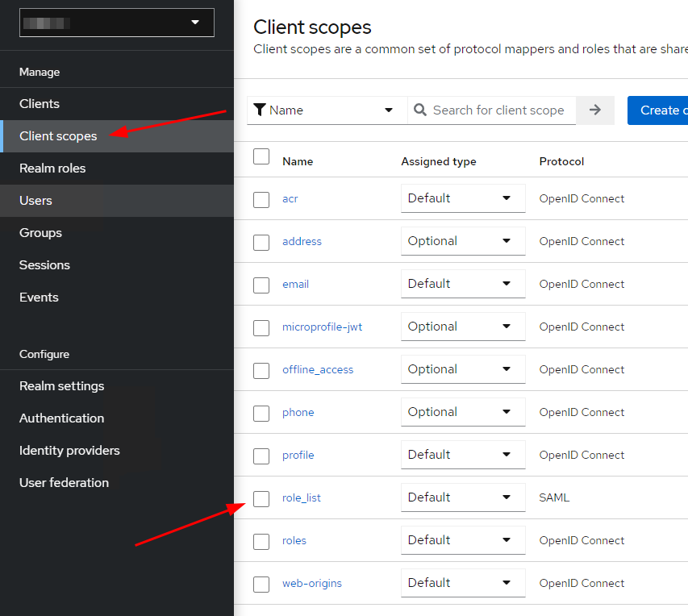Screen dimensions: 688x616
Task: Go to Clients in sidebar
Action: 40,104
